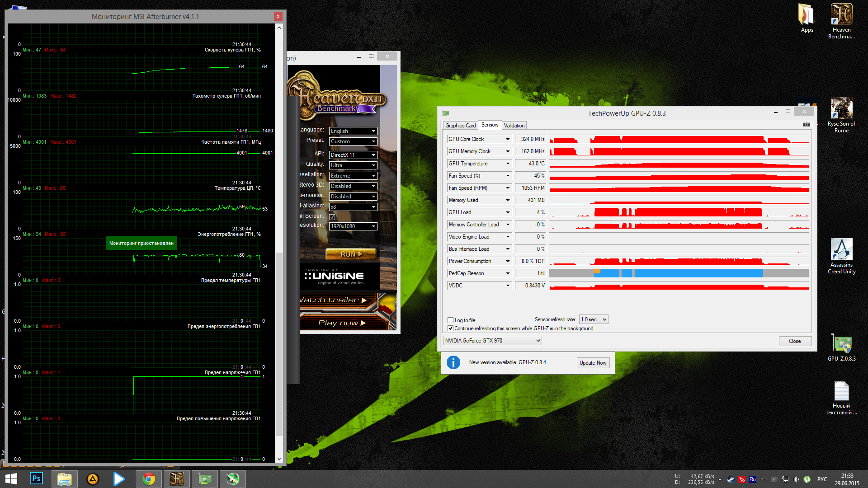Click the Update Now button

(593, 363)
